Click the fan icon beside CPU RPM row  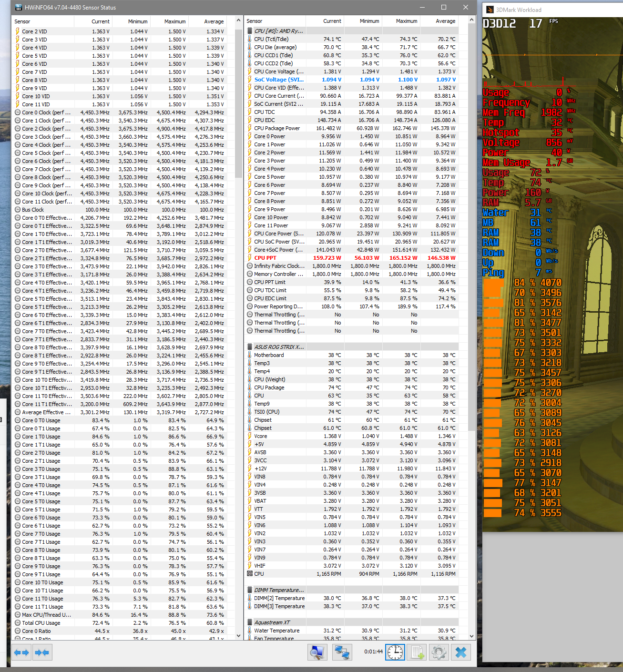(x=250, y=574)
